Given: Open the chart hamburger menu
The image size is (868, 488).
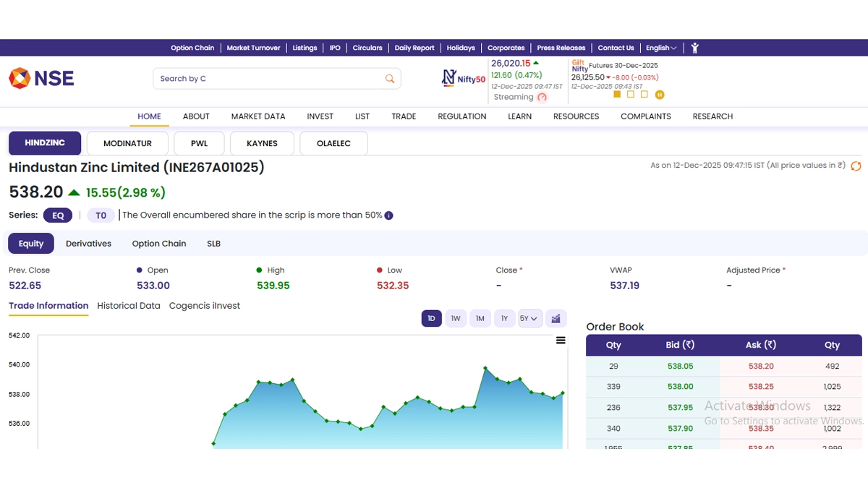Looking at the screenshot, I should pyautogui.click(x=561, y=341).
